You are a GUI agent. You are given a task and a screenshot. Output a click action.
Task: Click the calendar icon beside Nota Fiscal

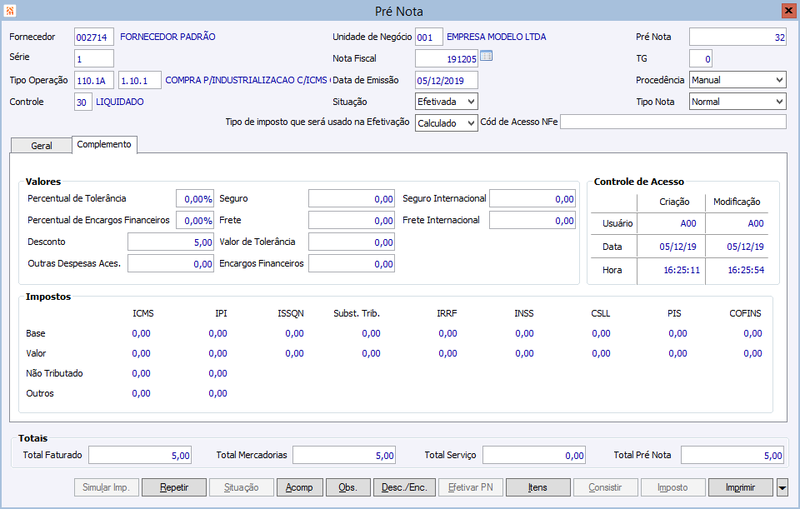tap(487, 56)
